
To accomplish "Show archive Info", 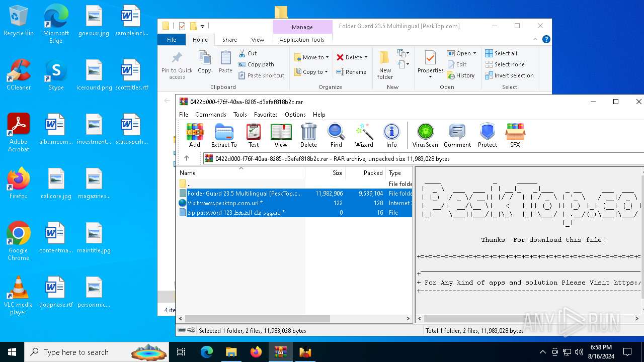I will point(391,135).
